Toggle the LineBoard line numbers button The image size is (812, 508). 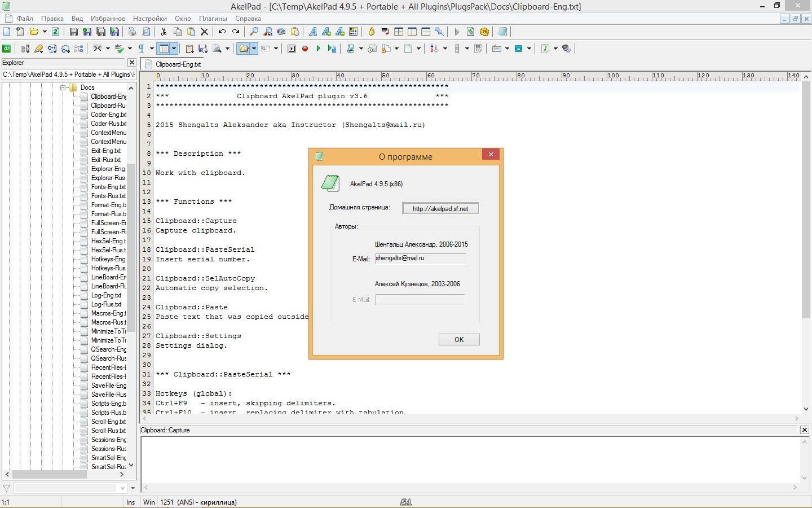164,49
